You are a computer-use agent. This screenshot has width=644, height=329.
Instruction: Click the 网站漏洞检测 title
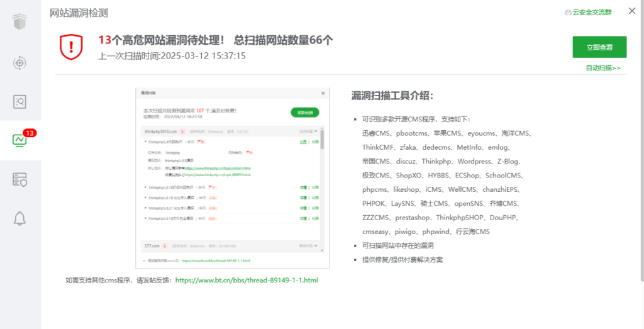tap(79, 13)
